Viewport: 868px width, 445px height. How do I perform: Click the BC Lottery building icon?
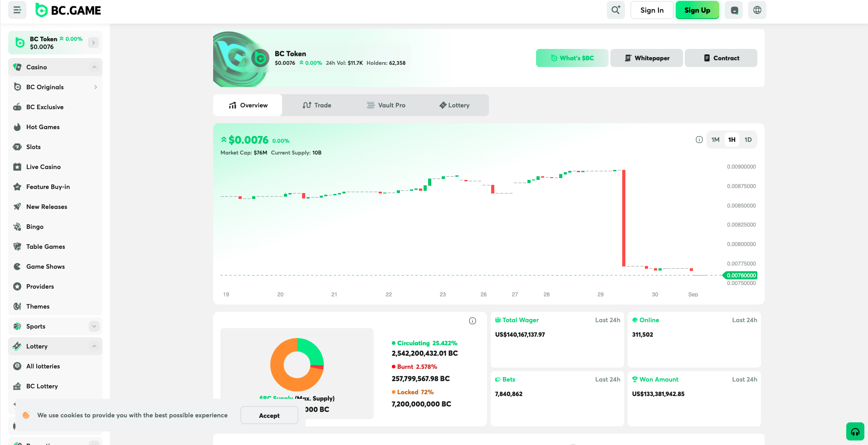(x=17, y=386)
